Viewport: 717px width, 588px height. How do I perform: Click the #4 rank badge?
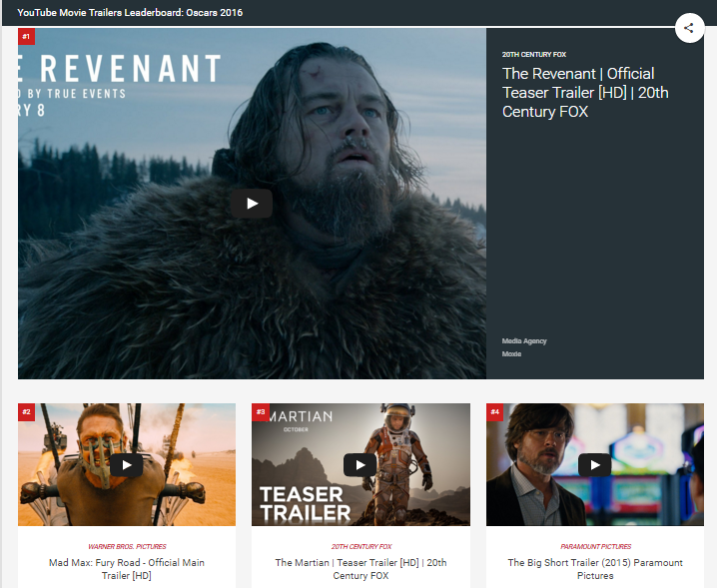pos(494,411)
